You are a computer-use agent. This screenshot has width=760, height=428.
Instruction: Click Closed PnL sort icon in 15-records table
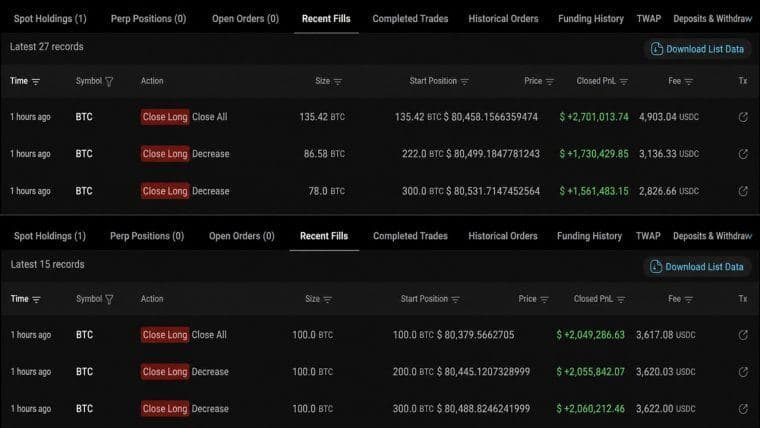621,300
